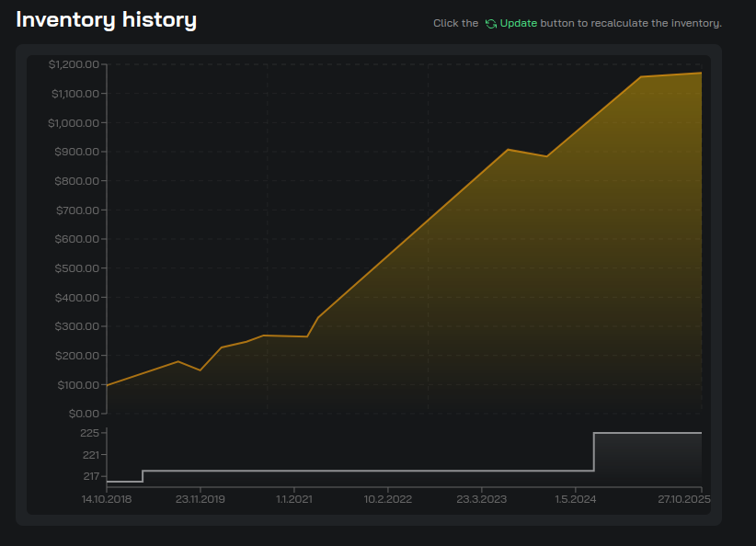The width and height of the screenshot is (756, 546).
Task: Select the 14.10.2018 date on the axis
Action: (107, 499)
